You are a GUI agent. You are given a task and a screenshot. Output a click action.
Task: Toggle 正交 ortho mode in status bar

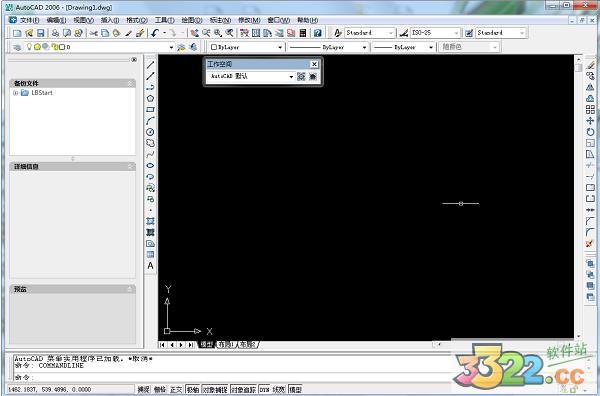pos(176,389)
